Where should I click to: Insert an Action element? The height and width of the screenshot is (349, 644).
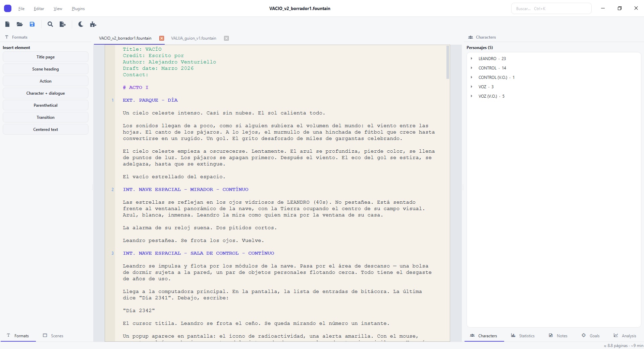pos(46,81)
